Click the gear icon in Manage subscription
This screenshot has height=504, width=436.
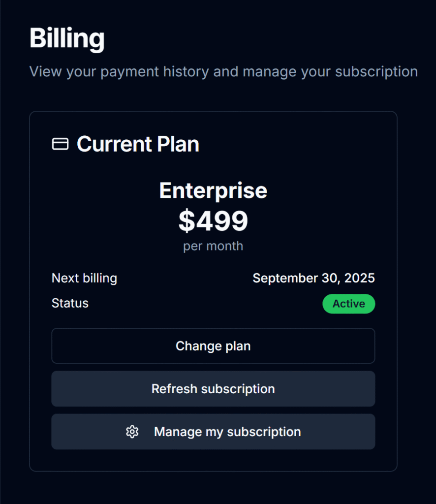coord(132,432)
